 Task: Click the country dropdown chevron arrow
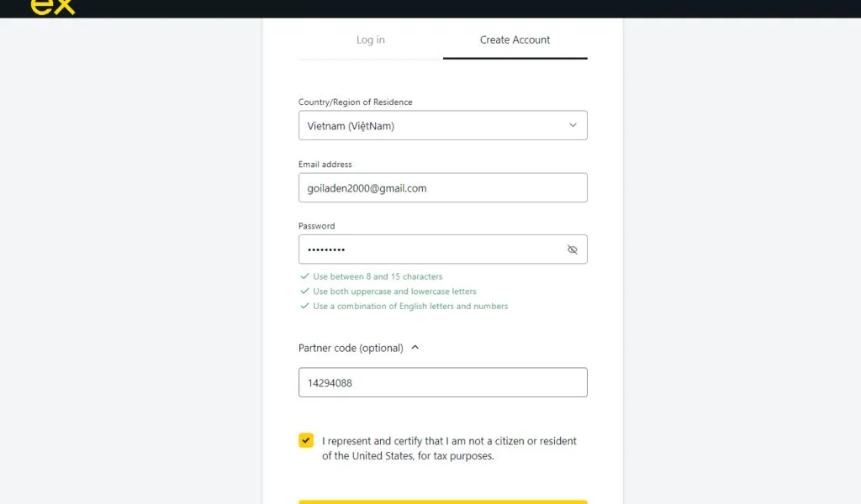point(574,124)
